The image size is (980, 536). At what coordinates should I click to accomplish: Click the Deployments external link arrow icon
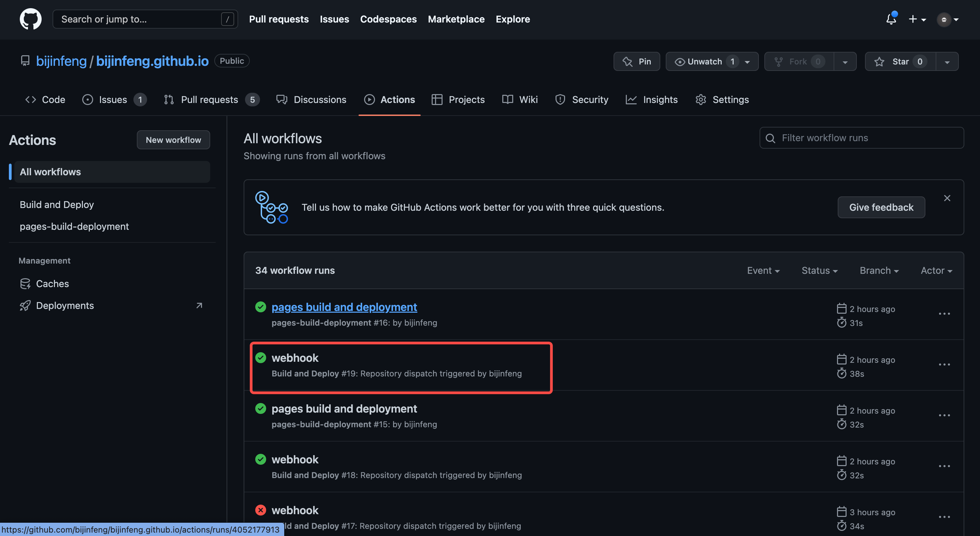199,306
